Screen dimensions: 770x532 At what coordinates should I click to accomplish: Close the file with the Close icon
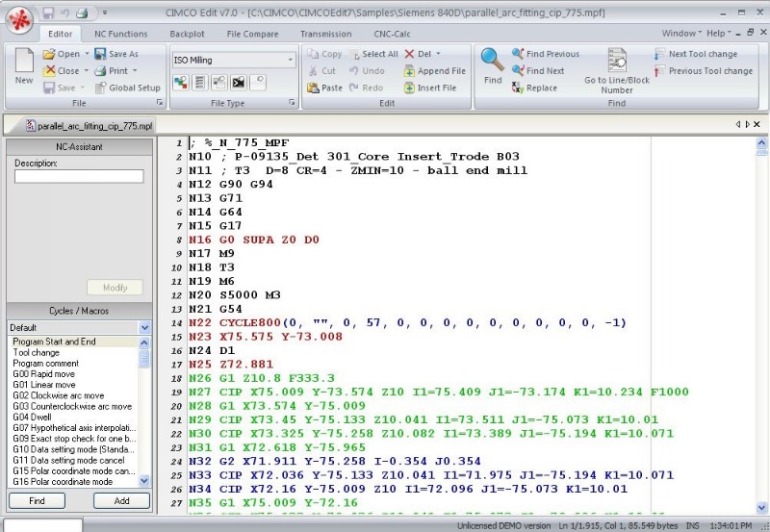[x=49, y=70]
